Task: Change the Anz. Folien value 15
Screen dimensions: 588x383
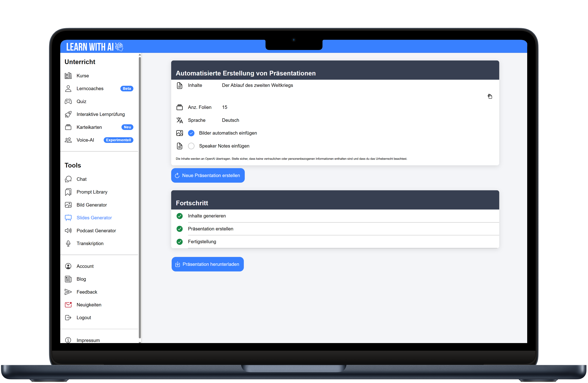Action: coord(224,107)
